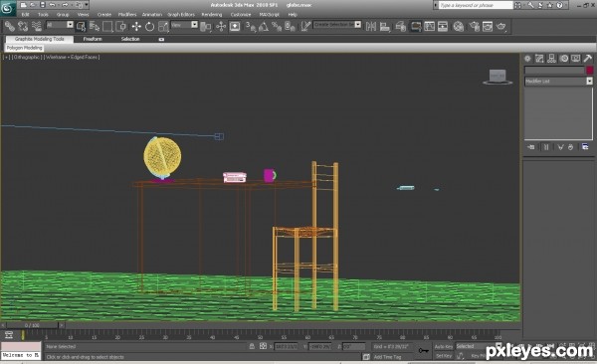Open the Create menu
This screenshot has width=597, height=364.
[x=104, y=15]
